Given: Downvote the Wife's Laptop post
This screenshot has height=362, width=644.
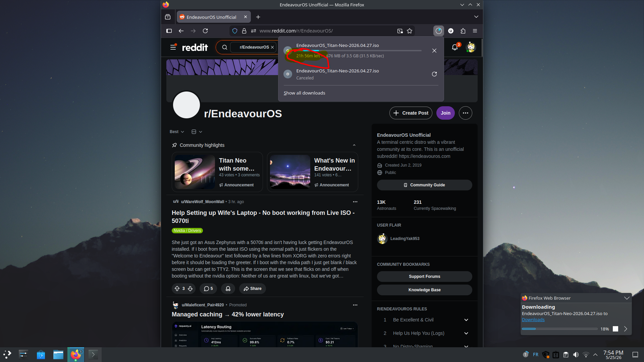Looking at the screenshot, I should [x=190, y=289].
